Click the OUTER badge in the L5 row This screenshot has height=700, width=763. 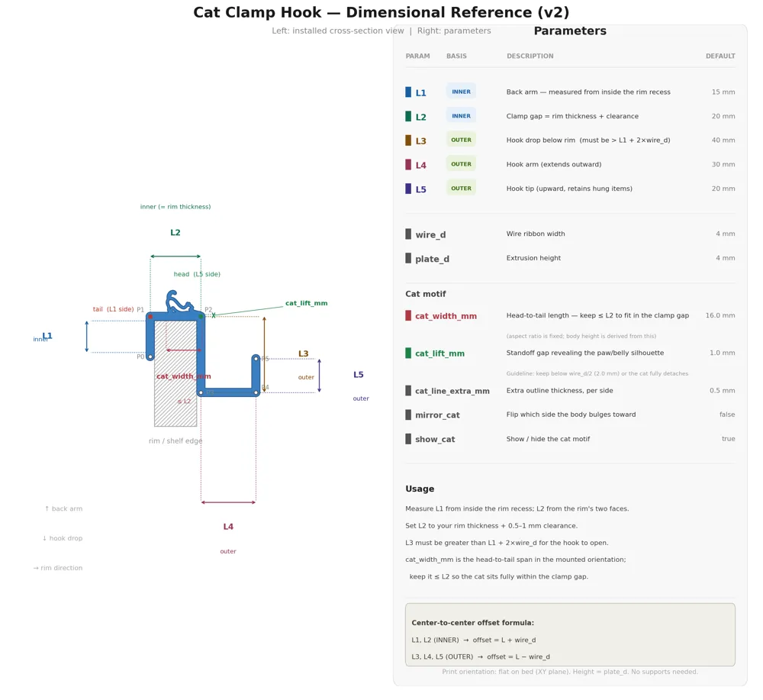click(461, 189)
